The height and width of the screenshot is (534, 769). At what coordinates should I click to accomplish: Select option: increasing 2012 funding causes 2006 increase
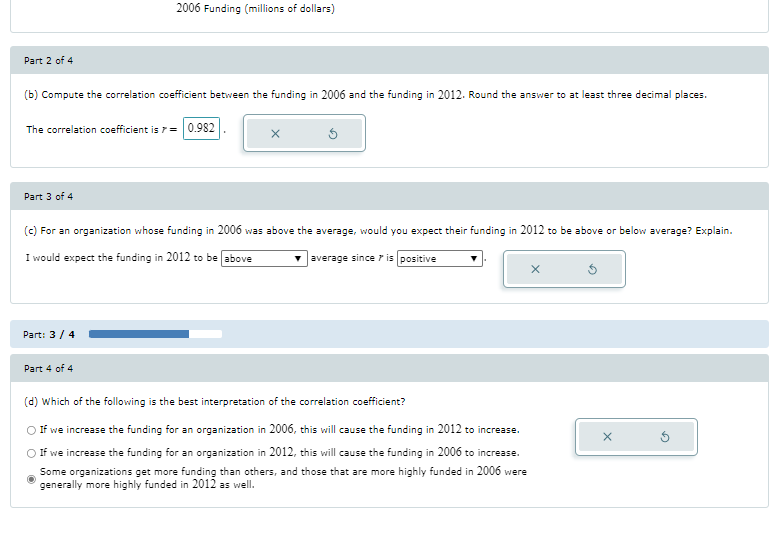click(31, 454)
